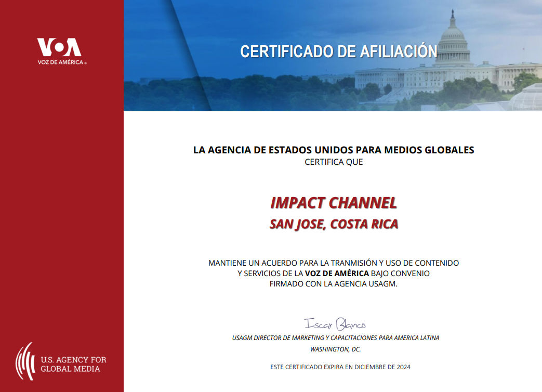Viewport: 542px width, 392px height.
Task: Click the VOA logo in the red sidebar
Action: point(59,48)
